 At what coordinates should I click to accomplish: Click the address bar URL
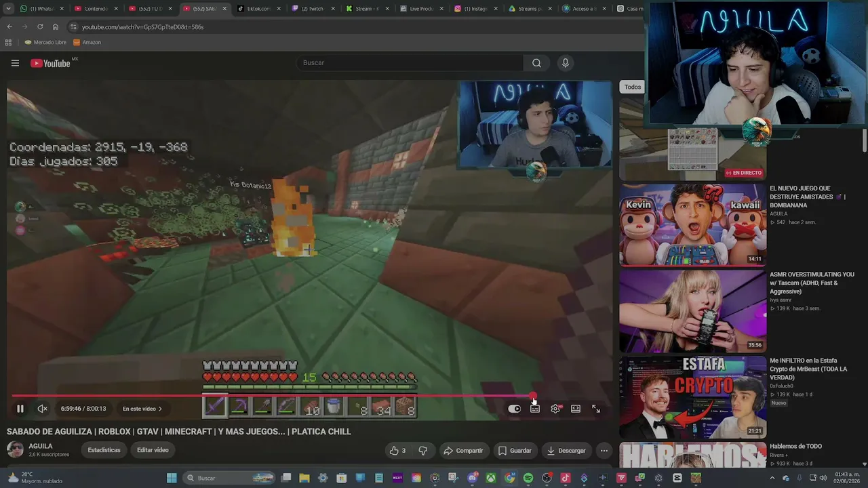pyautogui.click(x=142, y=27)
